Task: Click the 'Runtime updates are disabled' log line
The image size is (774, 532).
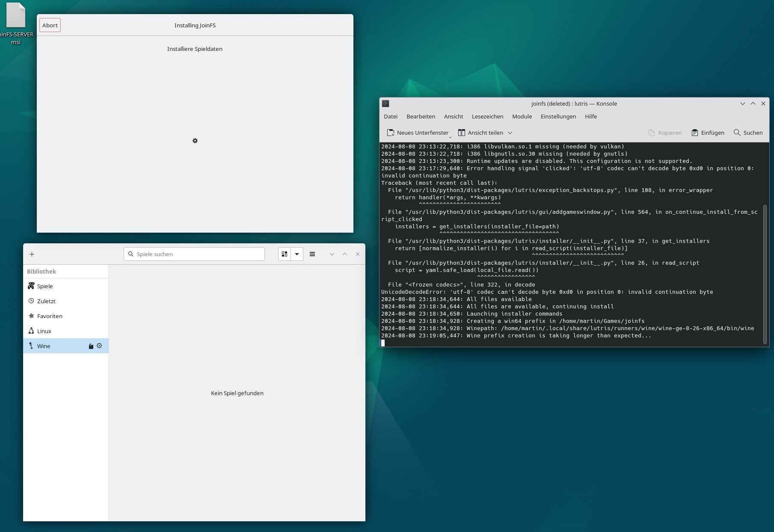Action: (x=537, y=161)
